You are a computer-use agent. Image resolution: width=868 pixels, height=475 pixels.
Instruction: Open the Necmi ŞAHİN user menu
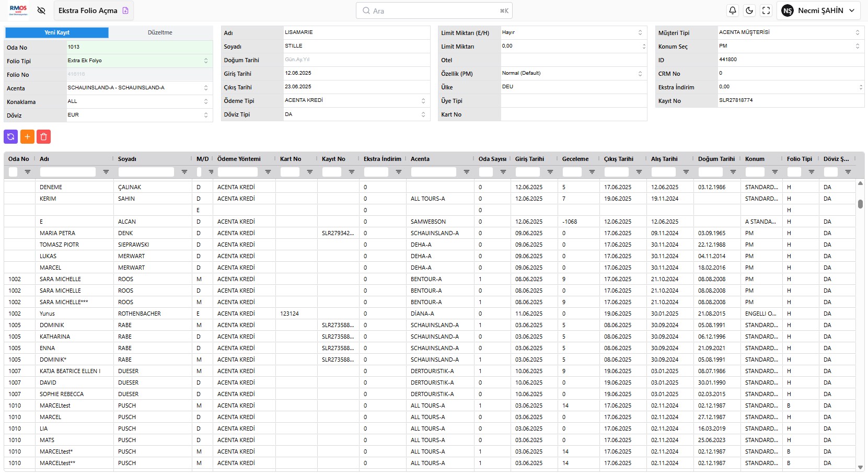(818, 10)
